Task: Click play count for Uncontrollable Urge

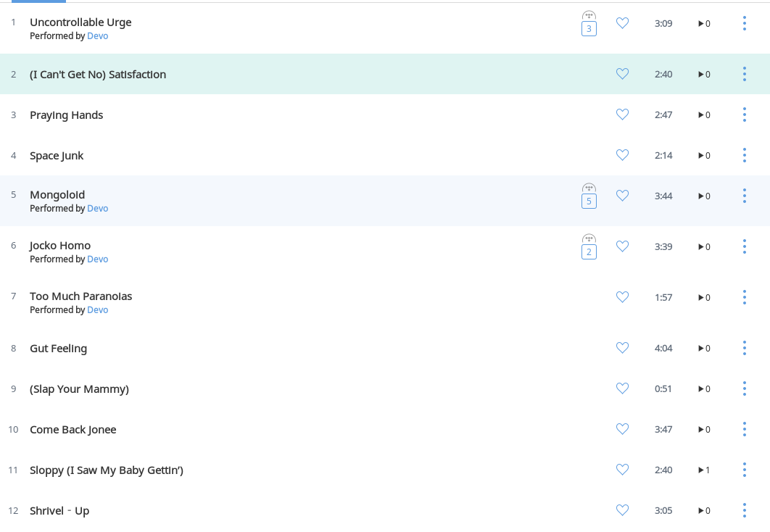Action: coord(704,24)
